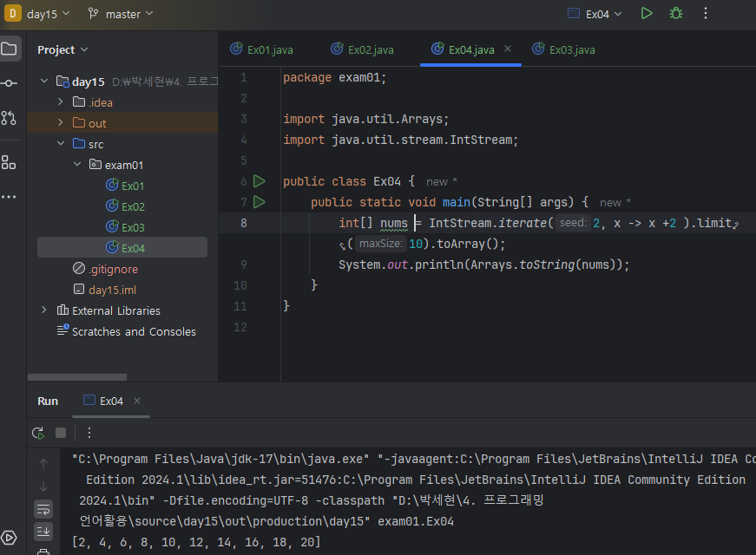Open the .gitignore file in the tree

tap(113, 269)
